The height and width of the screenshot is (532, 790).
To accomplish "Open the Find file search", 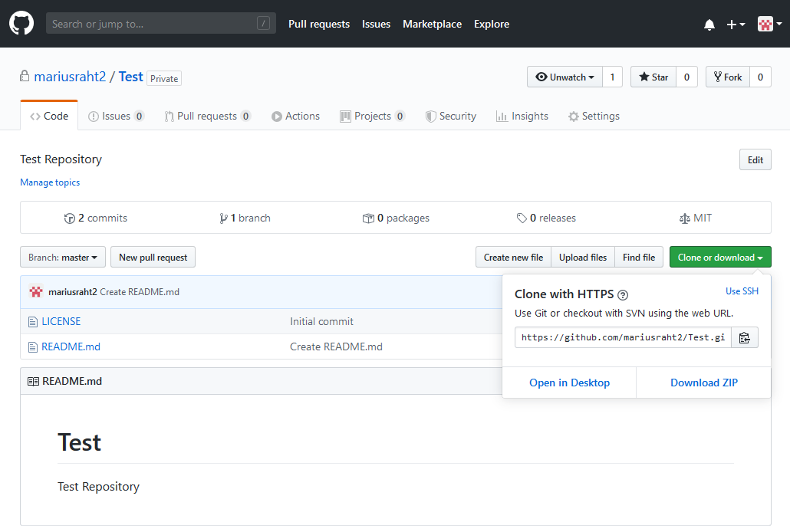I will (639, 257).
